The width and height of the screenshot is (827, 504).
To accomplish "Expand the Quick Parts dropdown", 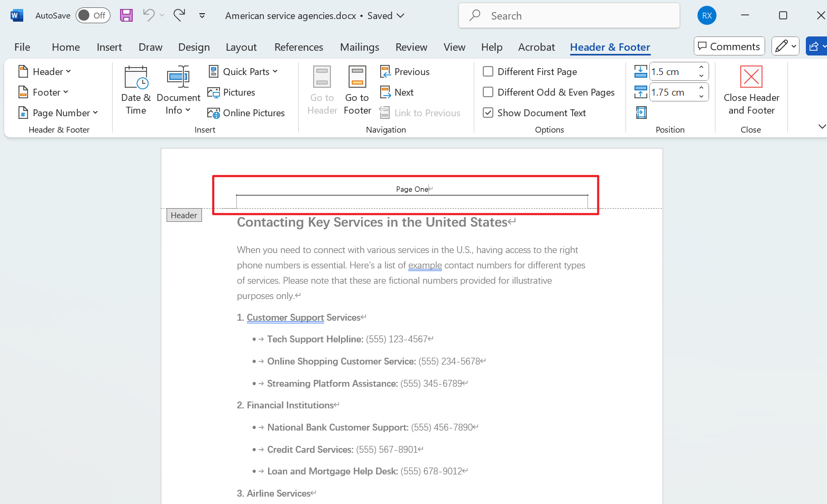I will (243, 71).
